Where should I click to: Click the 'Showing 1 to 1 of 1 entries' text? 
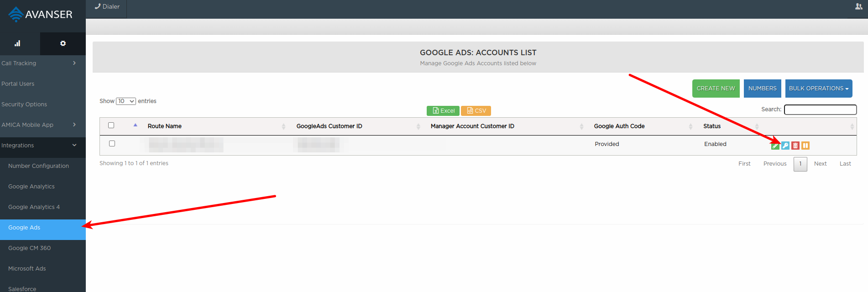point(134,163)
